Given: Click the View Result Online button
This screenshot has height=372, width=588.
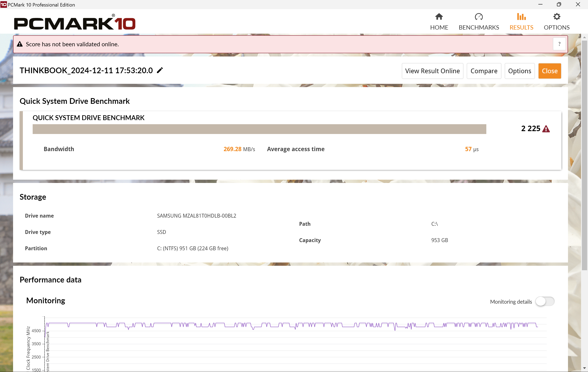Looking at the screenshot, I should tap(432, 71).
